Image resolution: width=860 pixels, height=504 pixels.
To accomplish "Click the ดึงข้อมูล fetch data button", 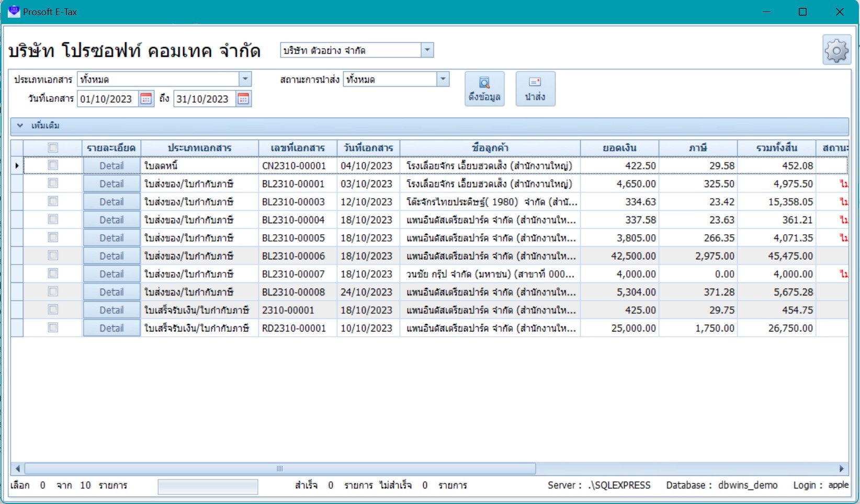I will (484, 89).
